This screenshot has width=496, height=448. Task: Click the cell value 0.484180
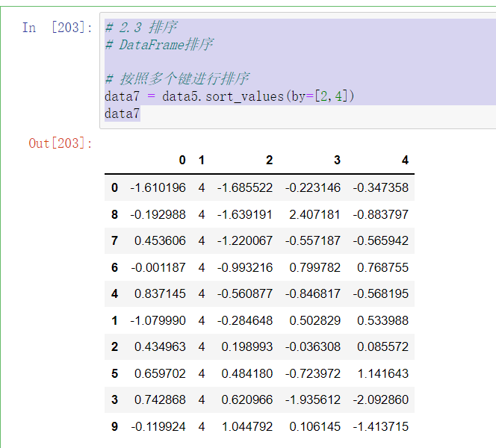click(x=247, y=373)
